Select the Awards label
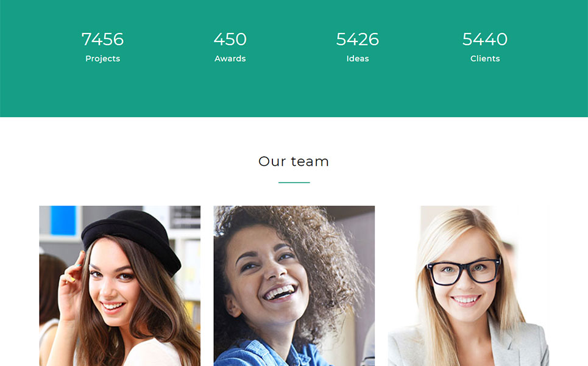 [230, 59]
